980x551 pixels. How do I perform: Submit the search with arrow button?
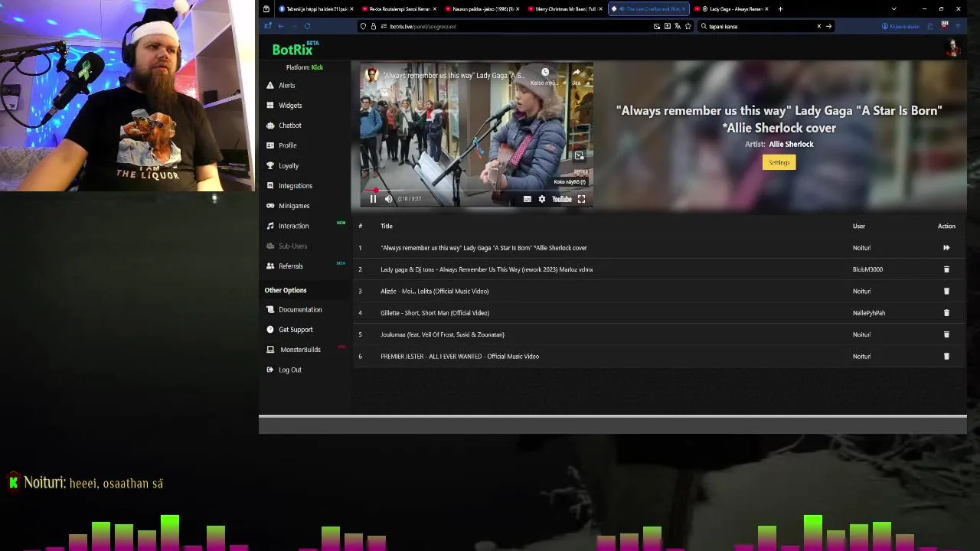[x=828, y=26]
